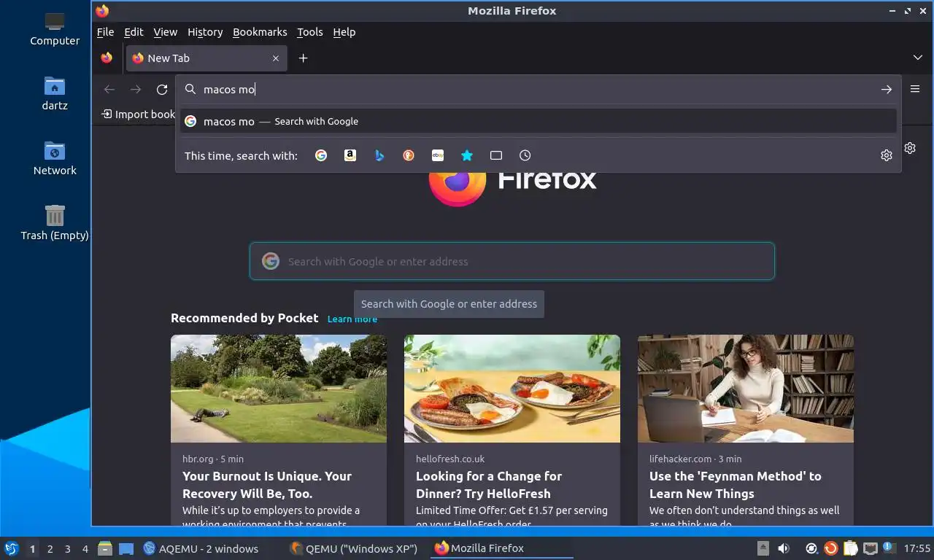The width and height of the screenshot is (934, 560).
Task: Expand the list all tabs chevron
Action: tap(918, 58)
